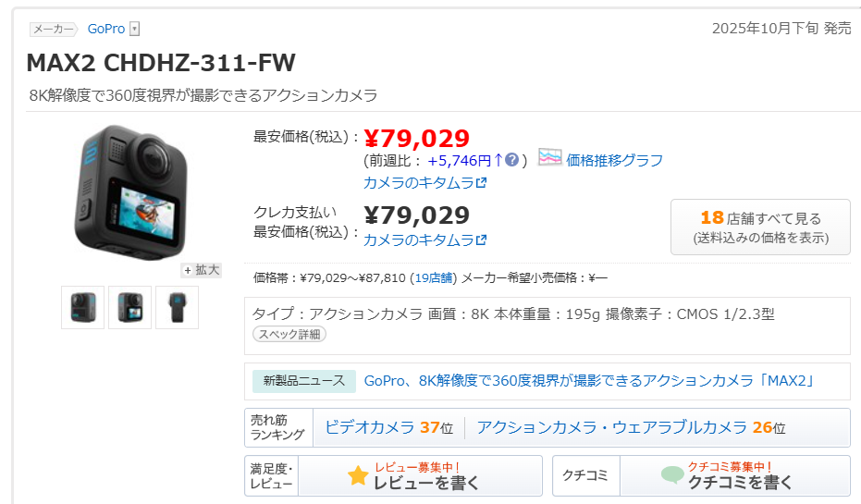
Task: View all 18 stores button
Action: pos(760,227)
